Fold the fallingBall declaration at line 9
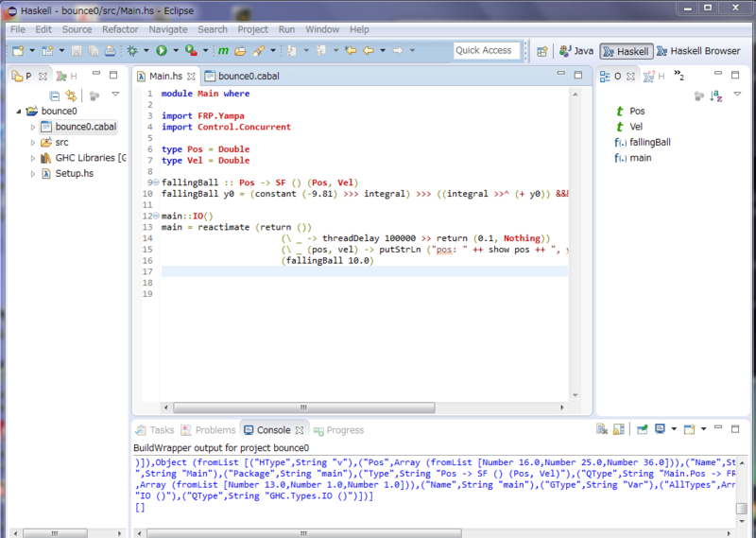The width and height of the screenshot is (756, 538). click(156, 182)
